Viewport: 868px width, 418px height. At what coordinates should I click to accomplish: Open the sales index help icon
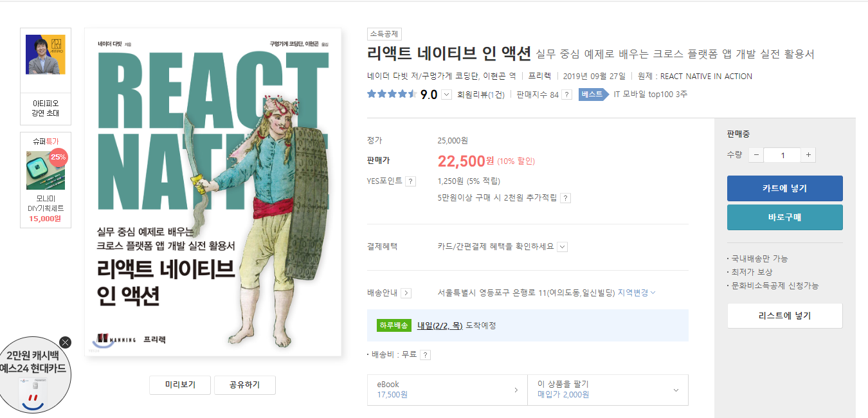point(566,95)
